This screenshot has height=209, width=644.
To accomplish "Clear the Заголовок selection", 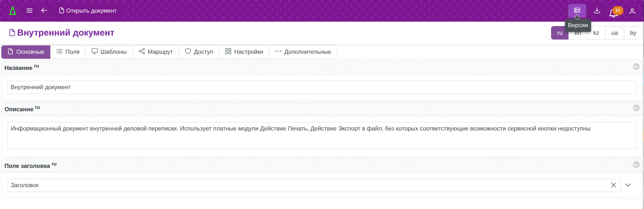I will 613,185.
